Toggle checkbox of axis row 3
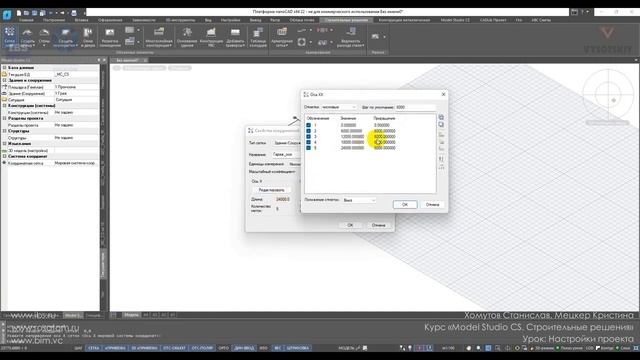Image resolution: width=640 pixels, height=360 pixels. point(309,137)
